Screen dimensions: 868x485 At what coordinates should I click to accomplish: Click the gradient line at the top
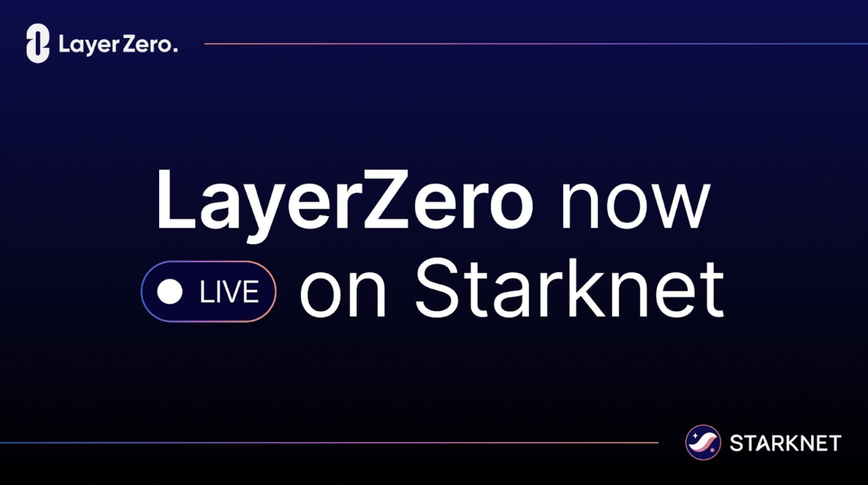(x=536, y=44)
